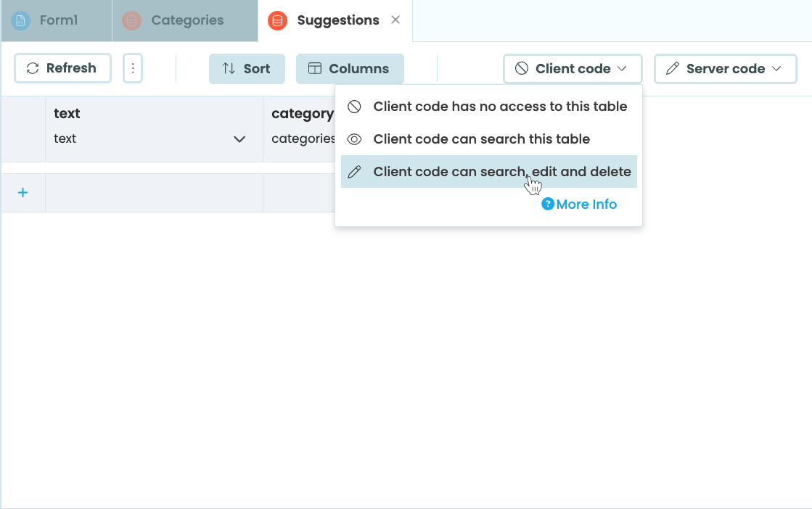Image resolution: width=812 pixels, height=509 pixels.
Task: Click the Columns grid icon
Action: (315, 68)
